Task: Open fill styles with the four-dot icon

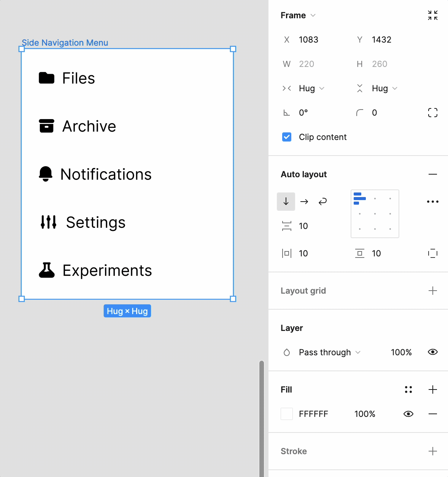Action: (408, 389)
